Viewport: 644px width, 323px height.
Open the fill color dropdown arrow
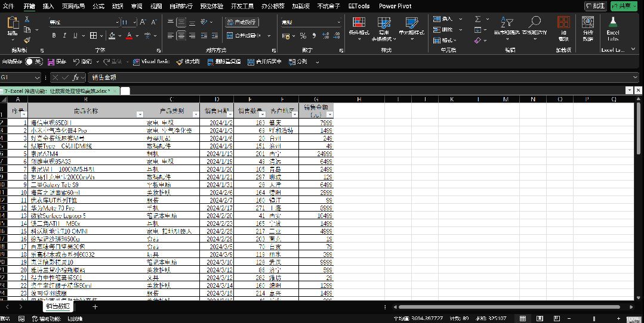(x=119, y=36)
